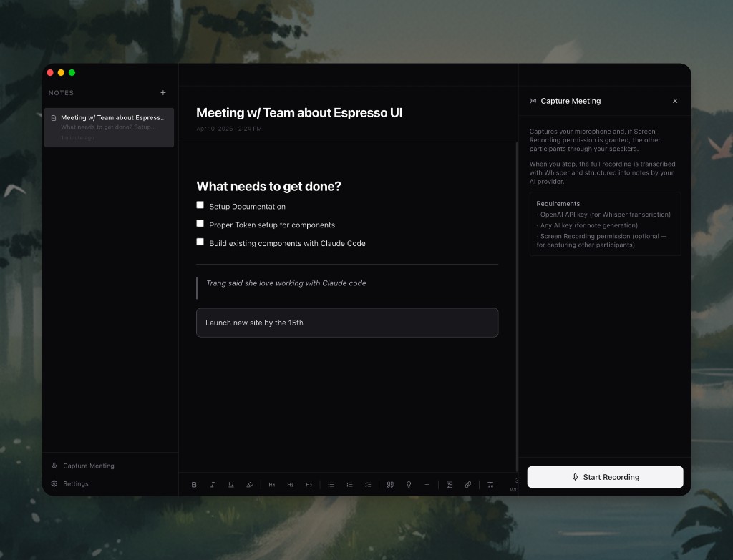Open Capture Meeting from the sidebar
The height and width of the screenshot is (560, 733).
pyautogui.click(x=82, y=466)
